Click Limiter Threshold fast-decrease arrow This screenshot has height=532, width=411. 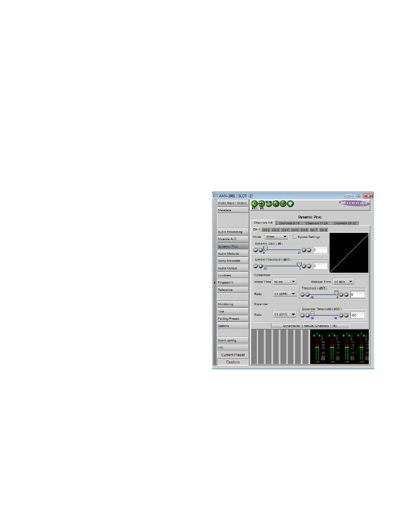pyautogui.click(x=255, y=266)
